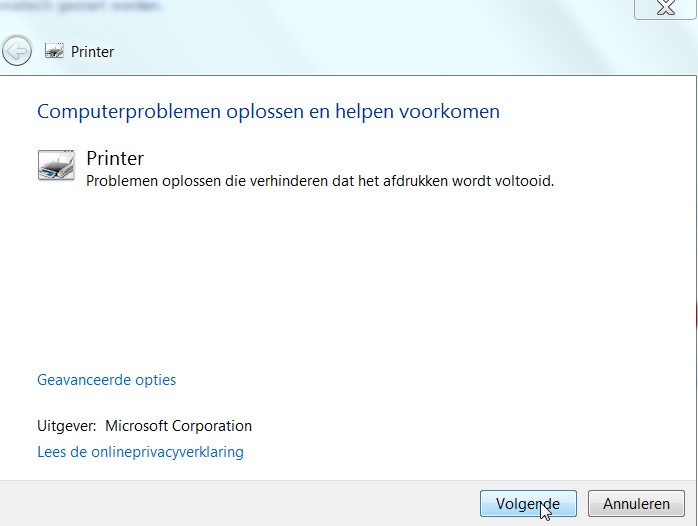Click the Microsoft Corporation publisher name
This screenshot has width=698, height=526.
click(179, 426)
